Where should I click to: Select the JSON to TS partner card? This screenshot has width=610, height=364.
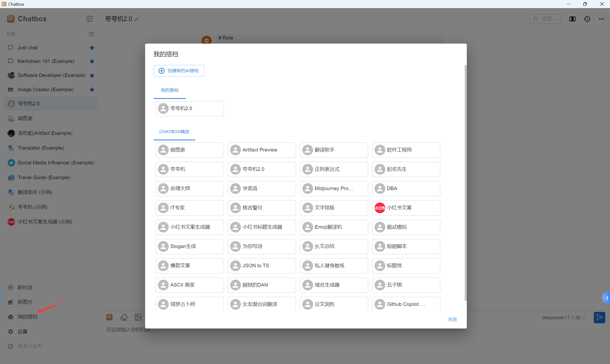coord(261,266)
